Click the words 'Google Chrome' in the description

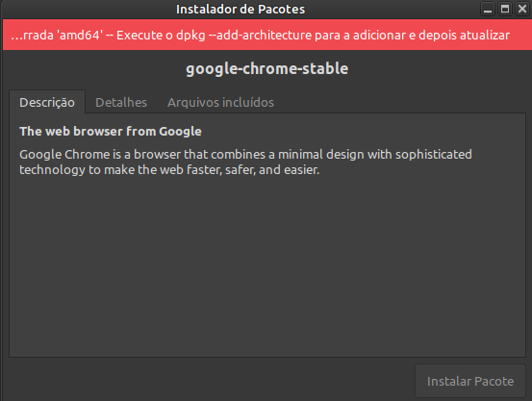64,155
